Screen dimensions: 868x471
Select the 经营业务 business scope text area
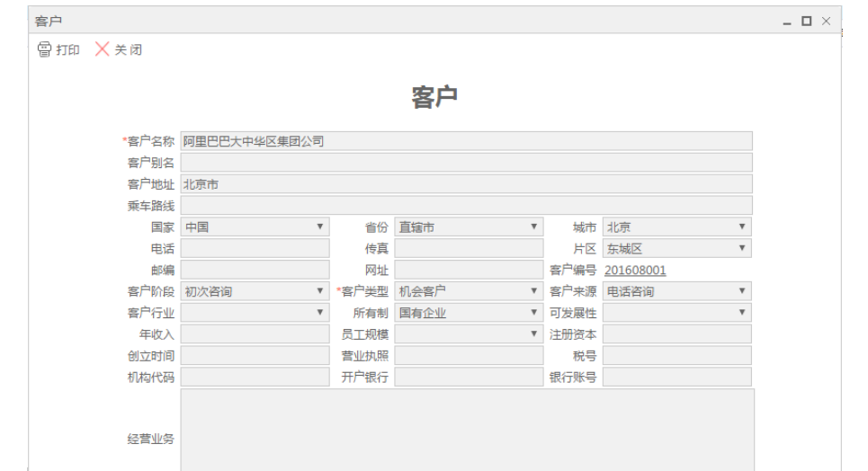[467, 431]
